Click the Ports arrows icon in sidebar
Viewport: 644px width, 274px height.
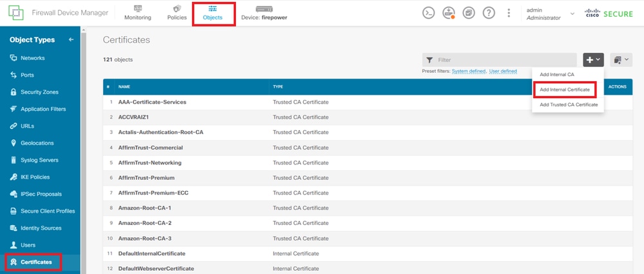pos(14,75)
